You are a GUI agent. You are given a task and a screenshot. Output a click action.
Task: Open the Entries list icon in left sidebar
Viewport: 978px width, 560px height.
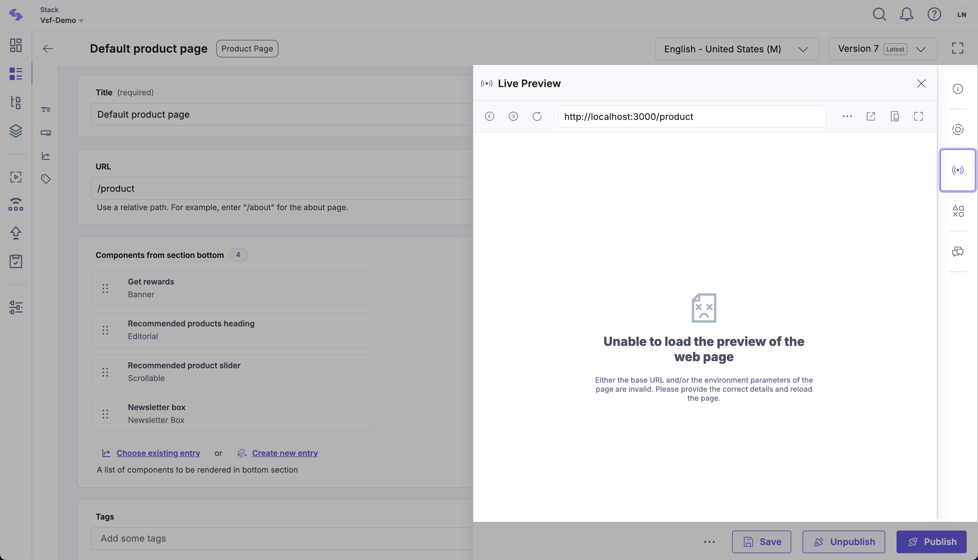click(x=16, y=74)
